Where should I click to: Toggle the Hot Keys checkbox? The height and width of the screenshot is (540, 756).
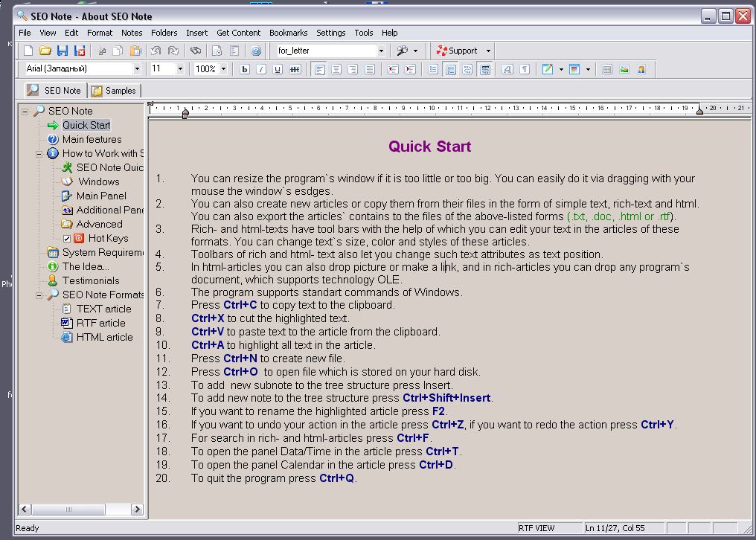click(x=67, y=239)
